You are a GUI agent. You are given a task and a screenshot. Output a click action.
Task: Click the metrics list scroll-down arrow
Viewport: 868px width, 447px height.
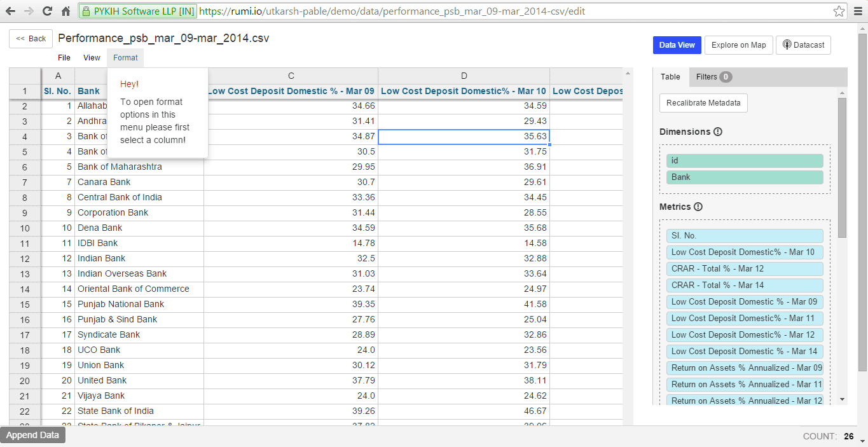843,399
